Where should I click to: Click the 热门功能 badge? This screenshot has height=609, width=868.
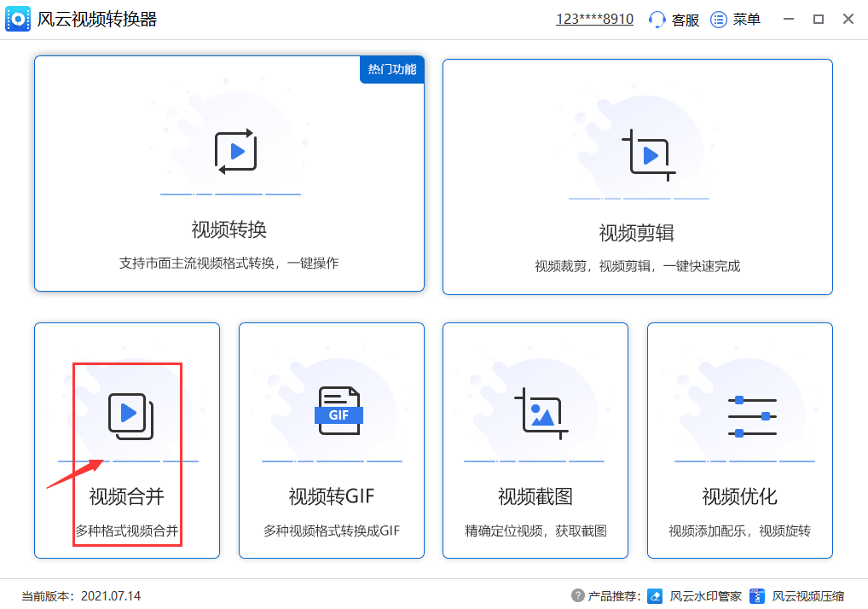392,69
